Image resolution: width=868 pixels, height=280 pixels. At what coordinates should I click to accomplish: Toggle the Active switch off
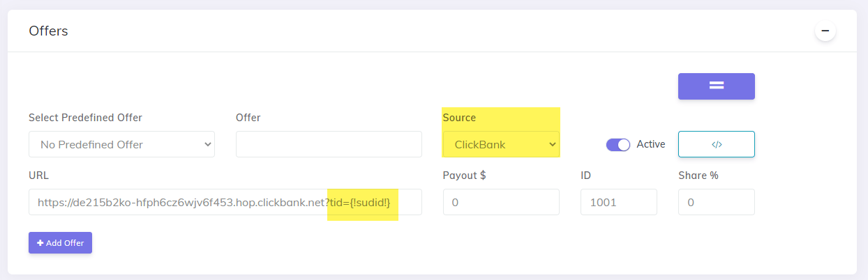(618, 144)
